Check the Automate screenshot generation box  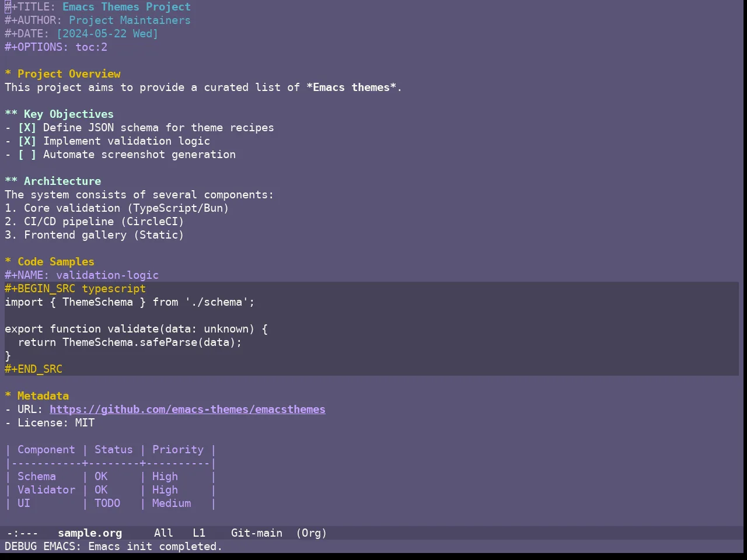click(27, 155)
